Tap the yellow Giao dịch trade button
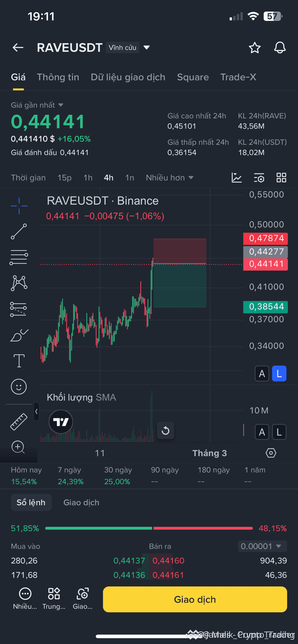 click(195, 599)
